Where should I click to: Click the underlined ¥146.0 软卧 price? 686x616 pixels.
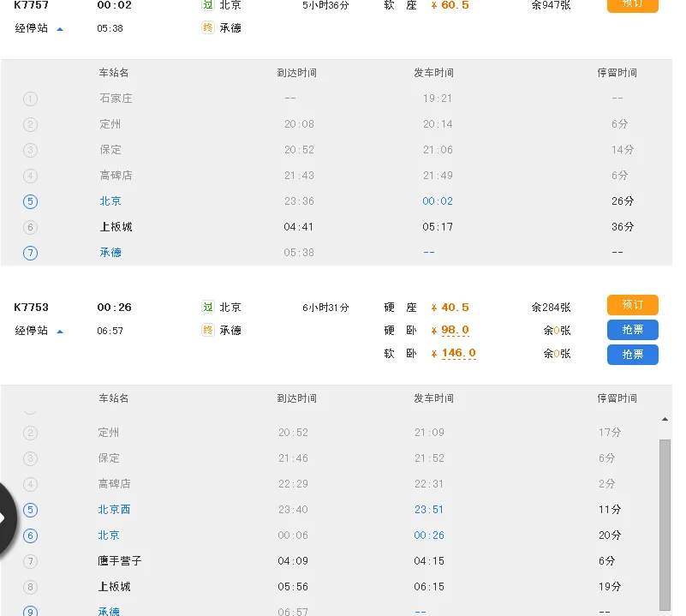pos(454,353)
